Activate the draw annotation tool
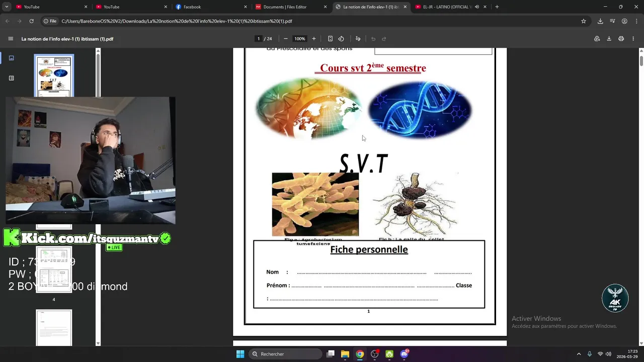This screenshot has height=362, width=644. 358,39
